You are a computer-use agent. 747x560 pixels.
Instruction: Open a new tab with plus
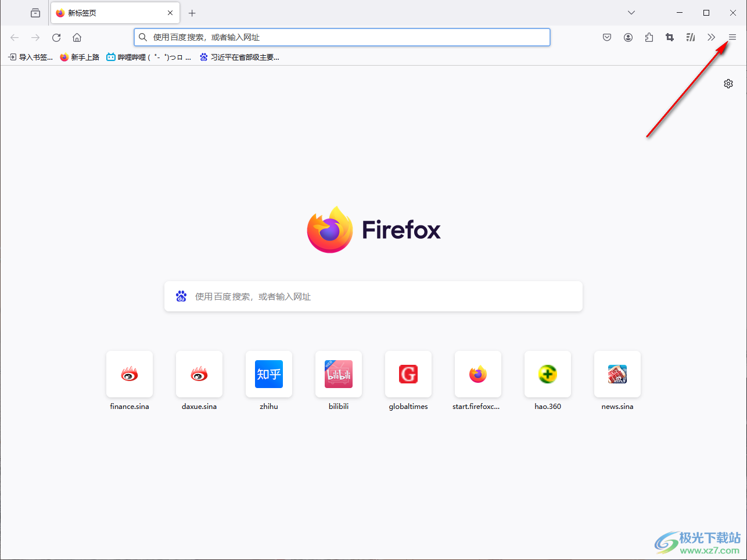192,13
